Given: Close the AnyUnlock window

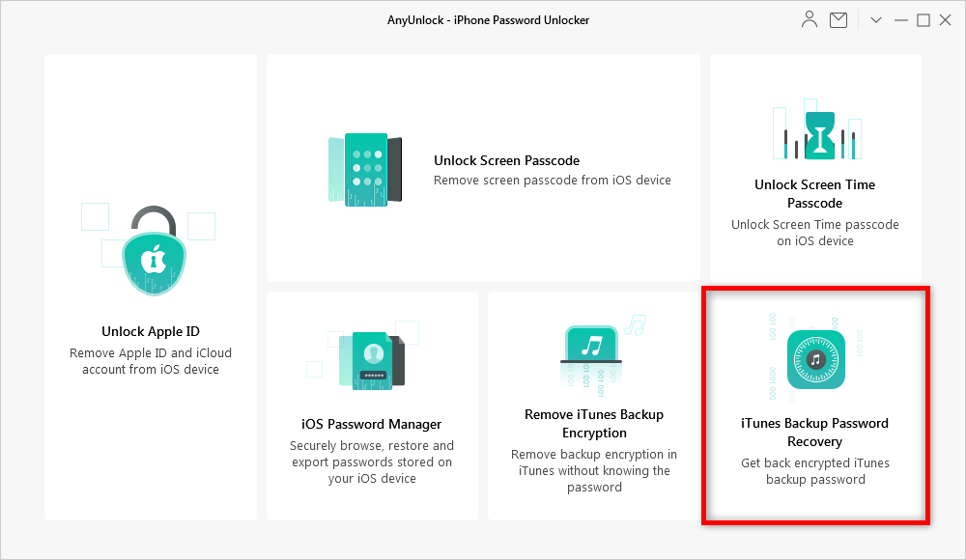Looking at the screenshot, I should (x=945, y=20).
